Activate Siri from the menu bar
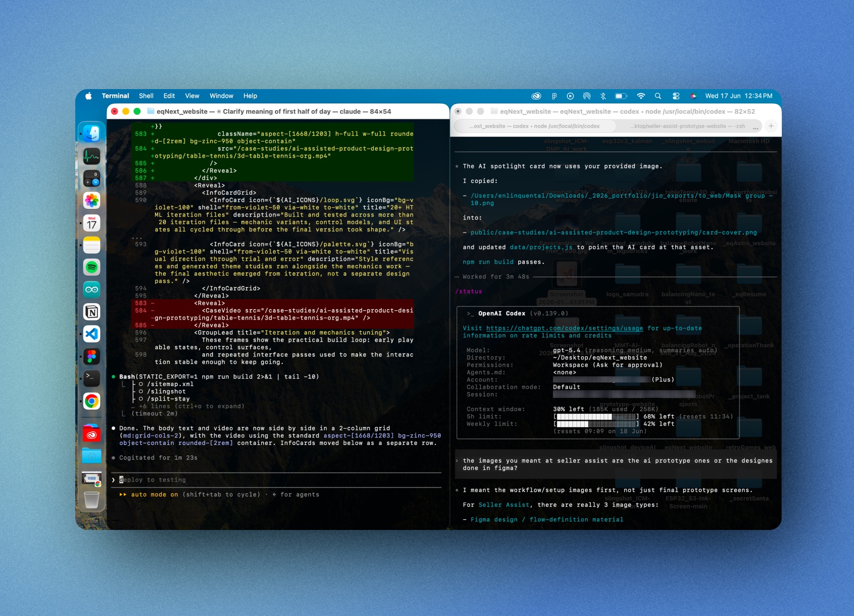Screen dimensions: 854x616 (693, 96)
